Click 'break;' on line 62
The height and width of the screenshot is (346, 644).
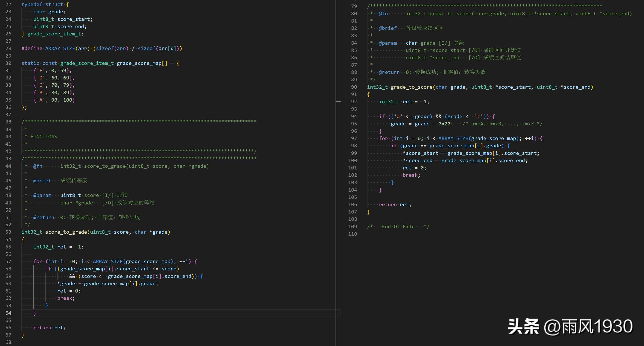(66, 298)
